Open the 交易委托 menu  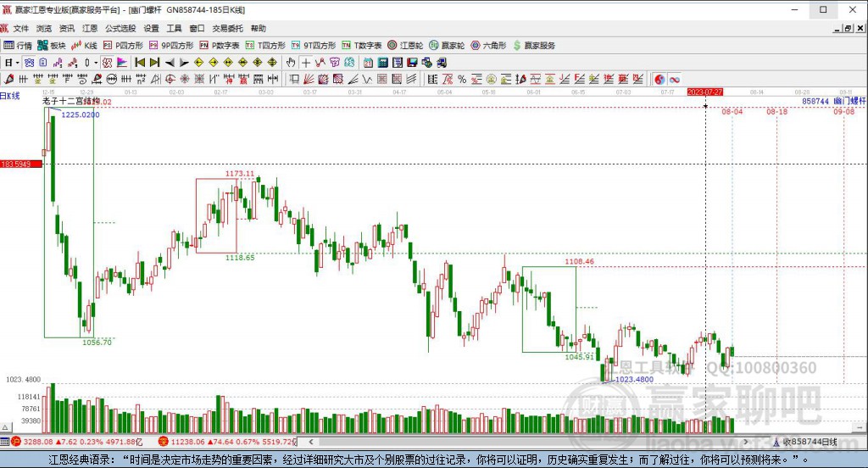tap(227, 28)
